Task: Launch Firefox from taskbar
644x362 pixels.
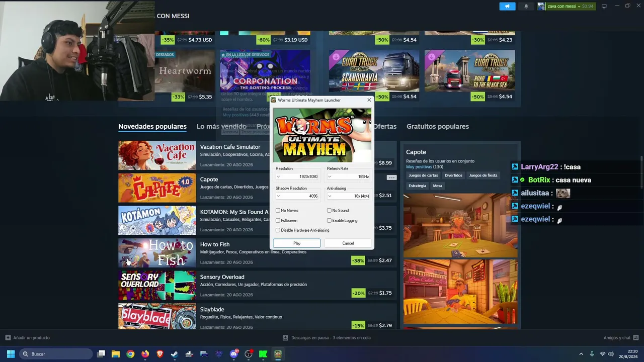Action: [x=145, y=354]
